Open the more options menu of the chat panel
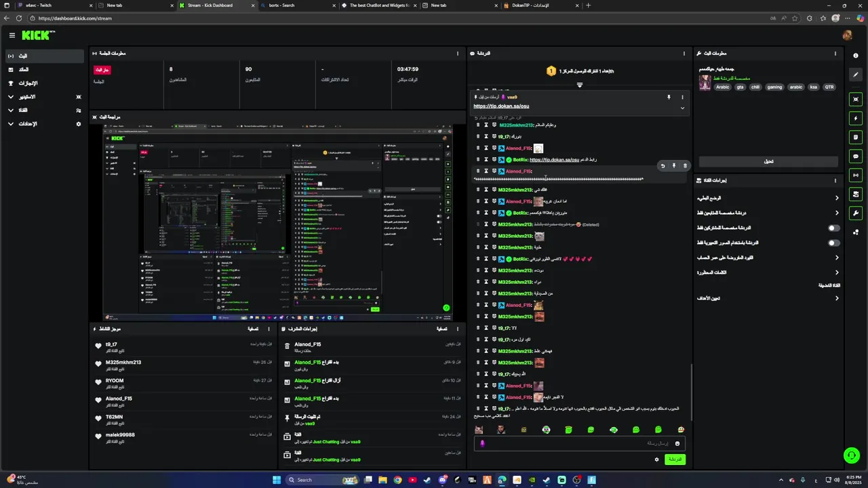The image size is (868, 488). click(684, 53)
